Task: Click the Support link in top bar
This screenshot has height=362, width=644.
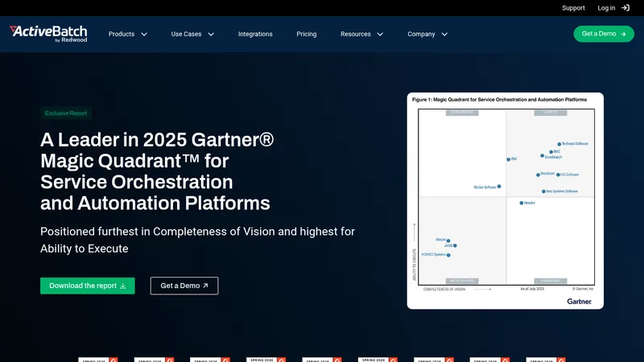Action: 573,8
